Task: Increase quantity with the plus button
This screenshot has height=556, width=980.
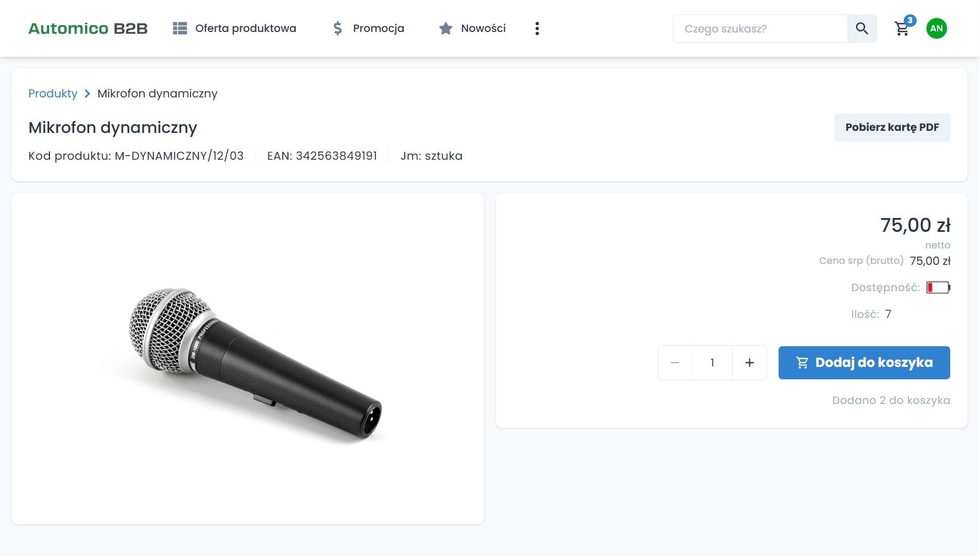Action: [749, 363]
